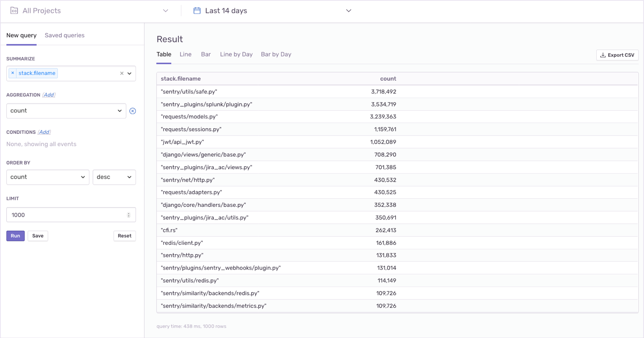Open the count aggregation dropdown
The height and width of the screenshot is (338, 644).
(x=66, y=111)
